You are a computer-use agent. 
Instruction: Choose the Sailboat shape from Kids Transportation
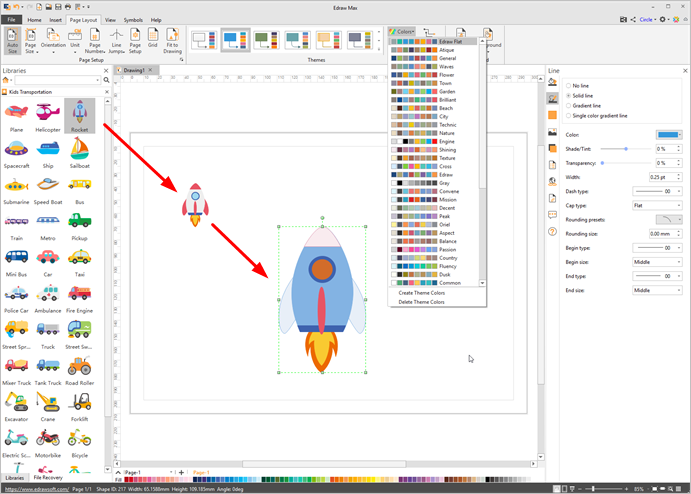click(x=80, y=153)
